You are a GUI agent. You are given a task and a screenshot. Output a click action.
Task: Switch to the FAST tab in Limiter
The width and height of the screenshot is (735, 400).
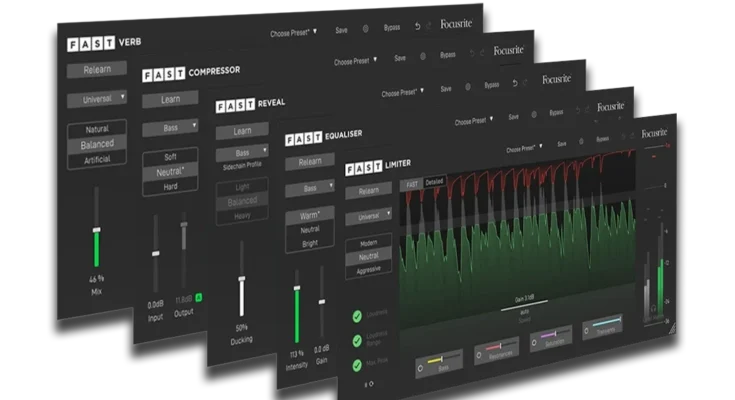411,184
